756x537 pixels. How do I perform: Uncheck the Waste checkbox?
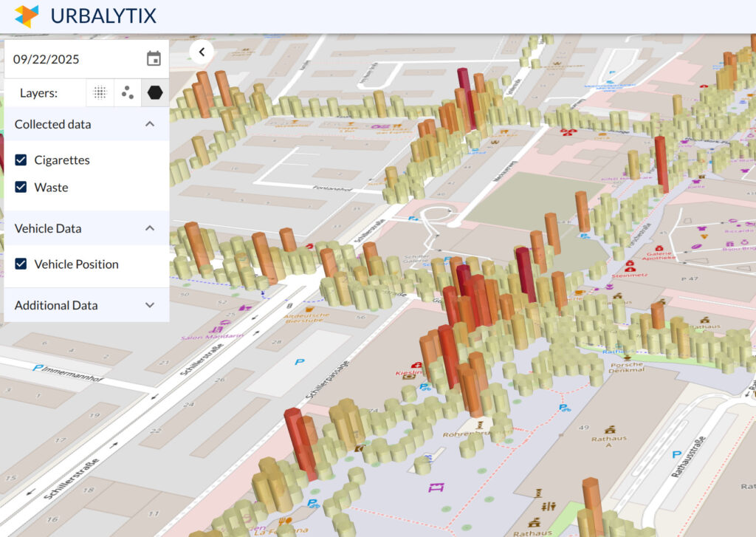(21, 187)
